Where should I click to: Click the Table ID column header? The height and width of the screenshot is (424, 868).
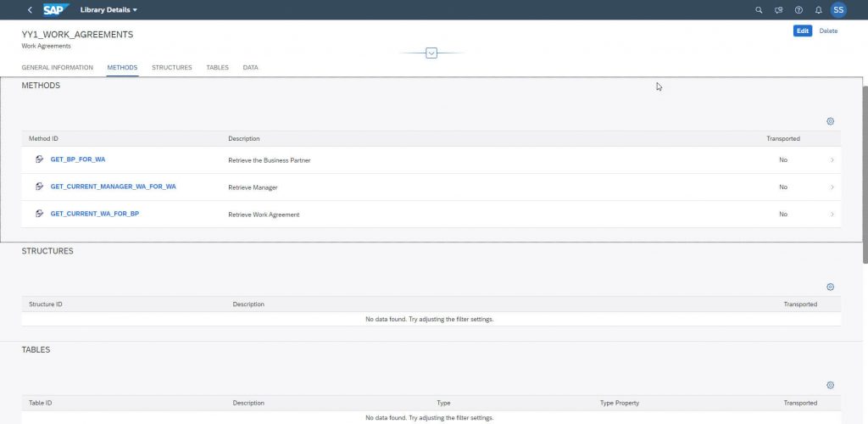coord(41,403)
